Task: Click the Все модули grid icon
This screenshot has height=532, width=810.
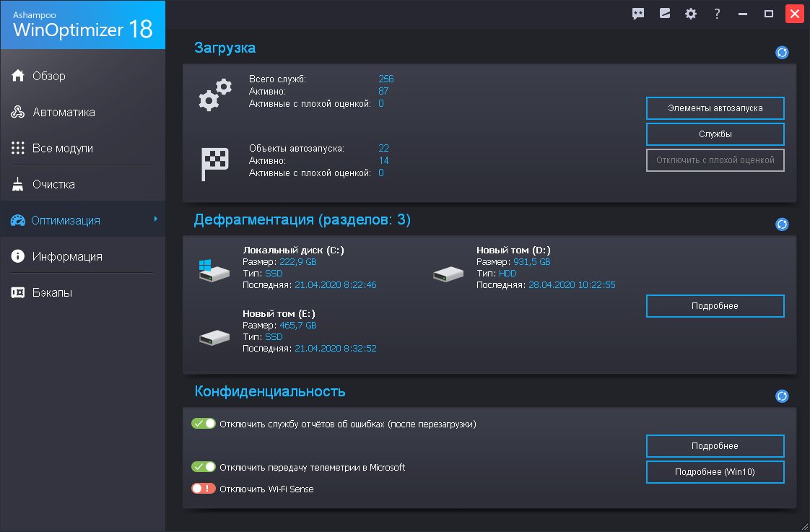Action: (x=18, y=148)
